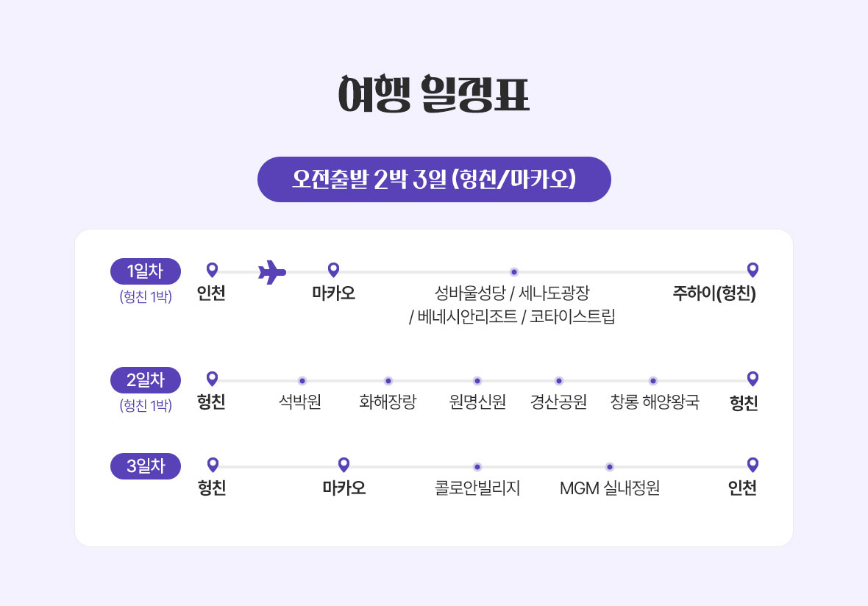Click the timeline dot above 콜로안빌리지

[477, 467]
